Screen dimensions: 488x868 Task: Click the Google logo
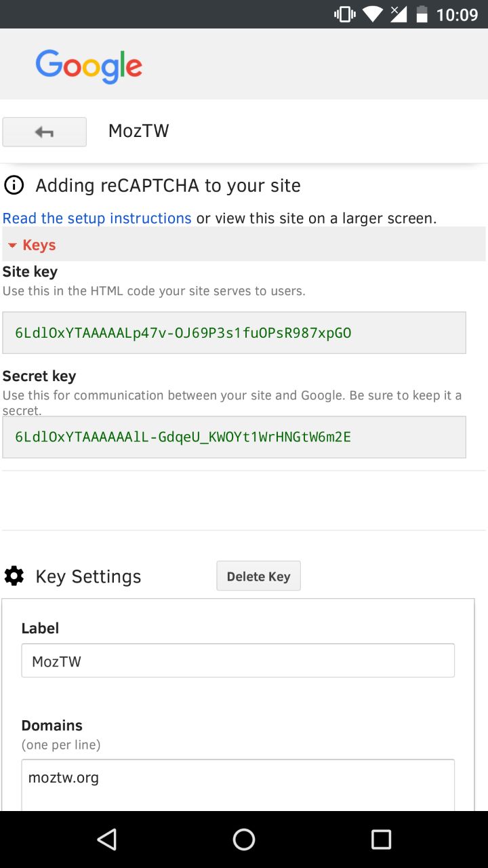(x=89, y=66)
